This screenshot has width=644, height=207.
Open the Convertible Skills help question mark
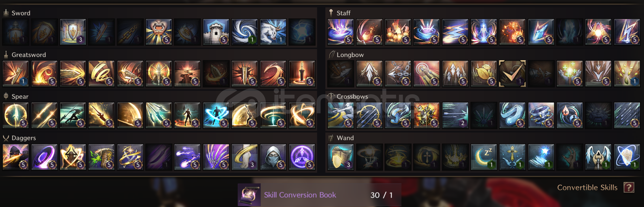coord(629,188)
